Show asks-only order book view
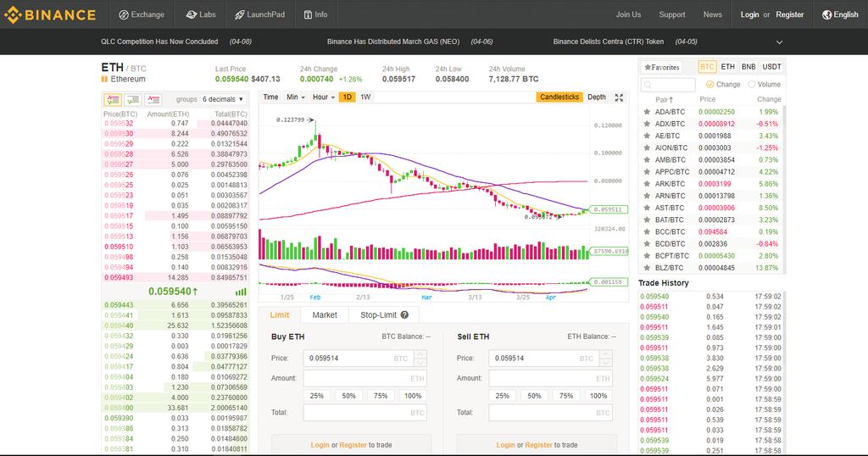868x456 pixels. pyautogui.click(x=153, y=100)
